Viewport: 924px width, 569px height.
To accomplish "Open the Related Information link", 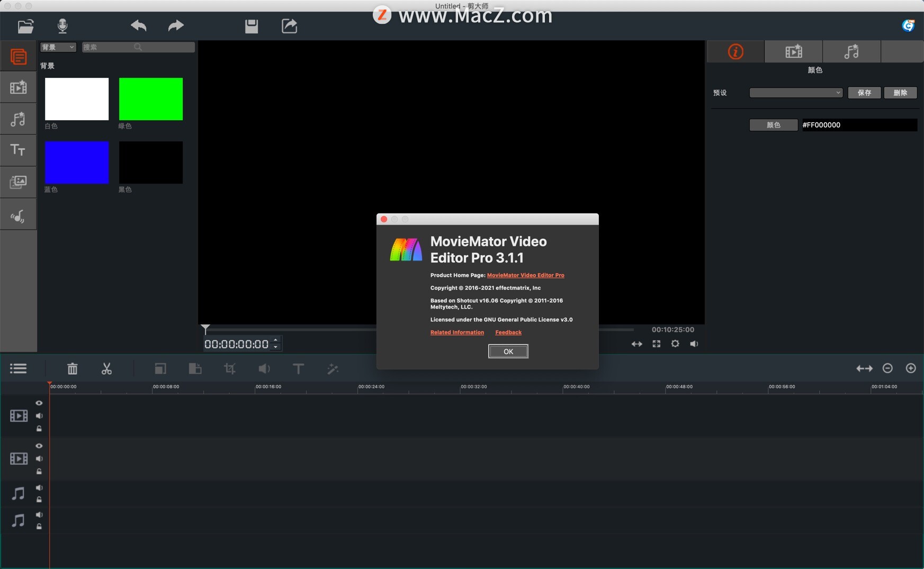I will click(456, 332).
